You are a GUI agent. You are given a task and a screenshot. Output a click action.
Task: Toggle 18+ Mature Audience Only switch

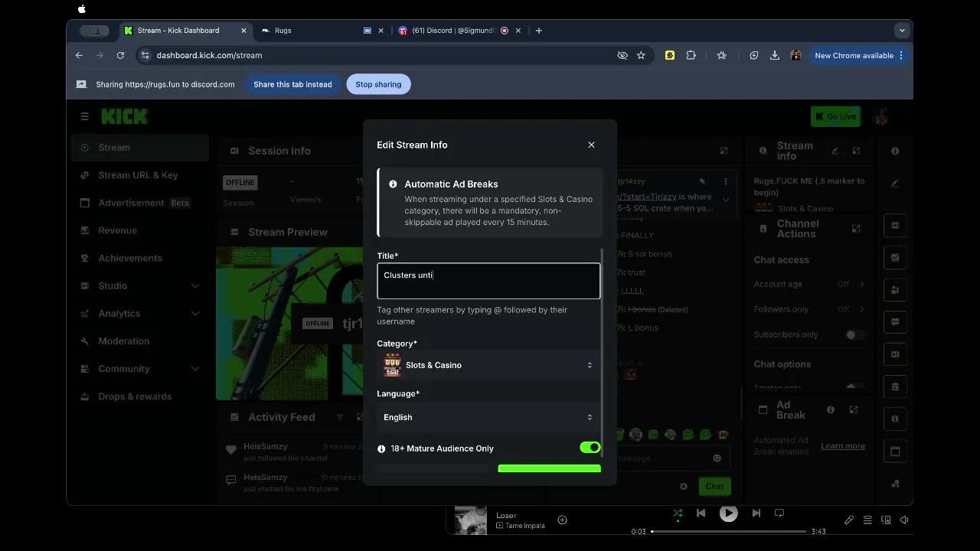coord(590,448)
